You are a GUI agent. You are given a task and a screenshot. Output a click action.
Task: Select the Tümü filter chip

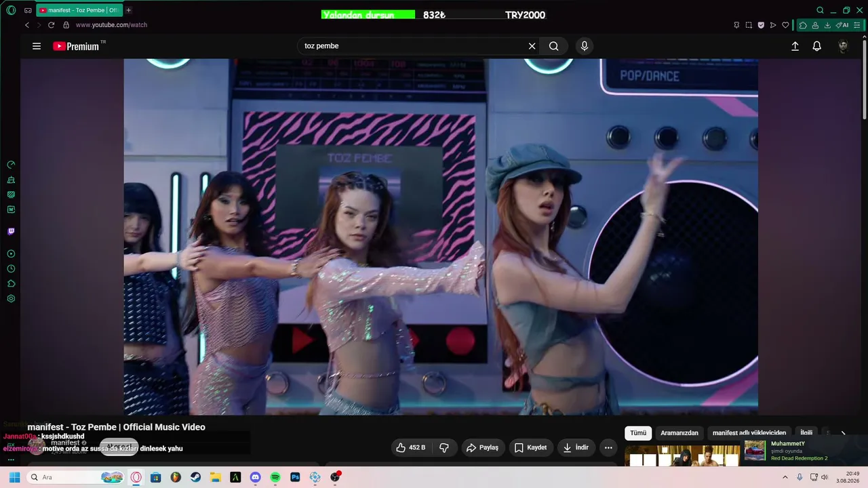point(638,433)
